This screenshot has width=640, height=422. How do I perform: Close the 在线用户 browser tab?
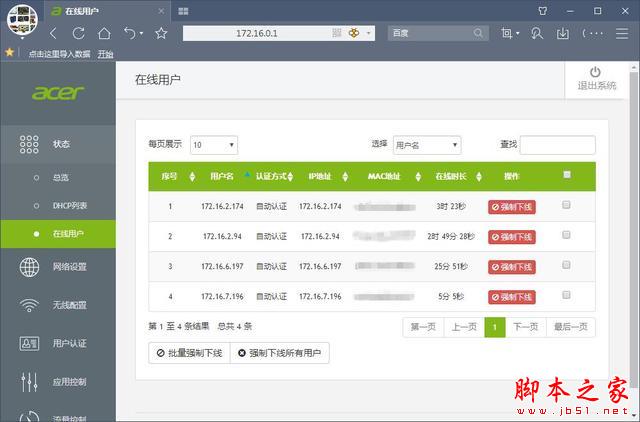(161, 11)
